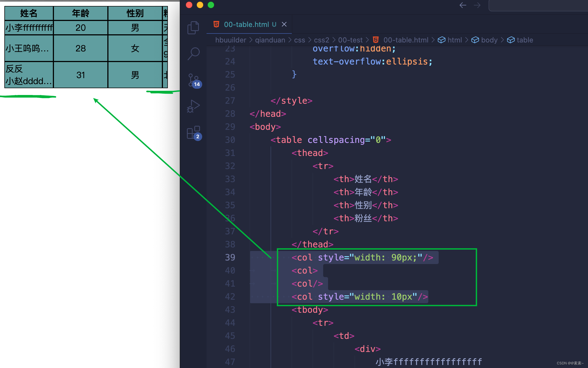Click the <table cellspacing="0"> line
The image size is (588, 368).
point(331,140)
